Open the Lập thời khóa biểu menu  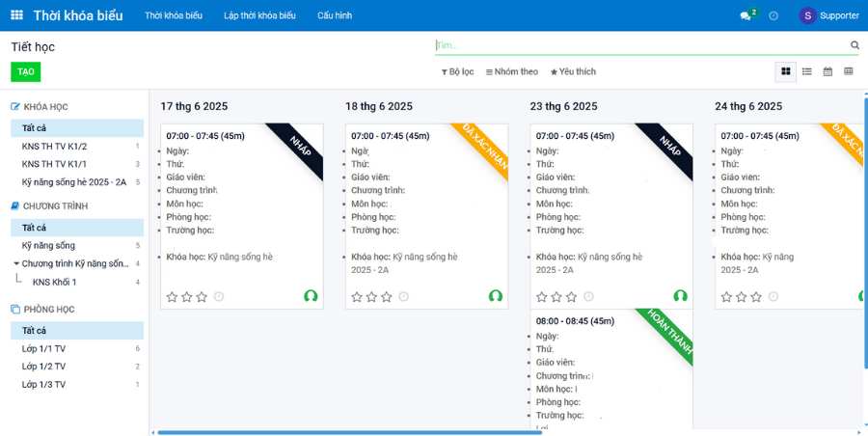pos(259,15)
